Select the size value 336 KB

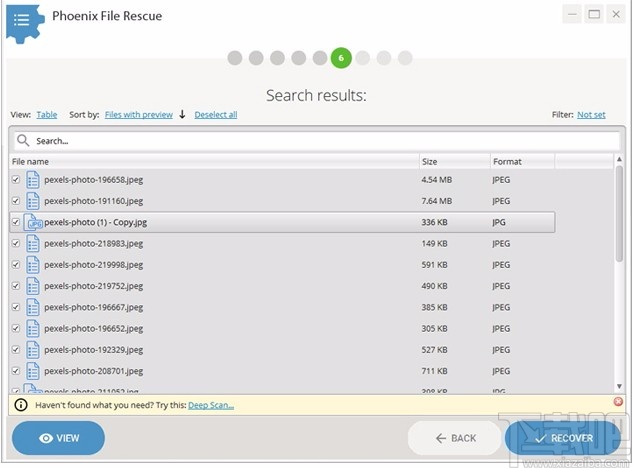coord(434,222)
